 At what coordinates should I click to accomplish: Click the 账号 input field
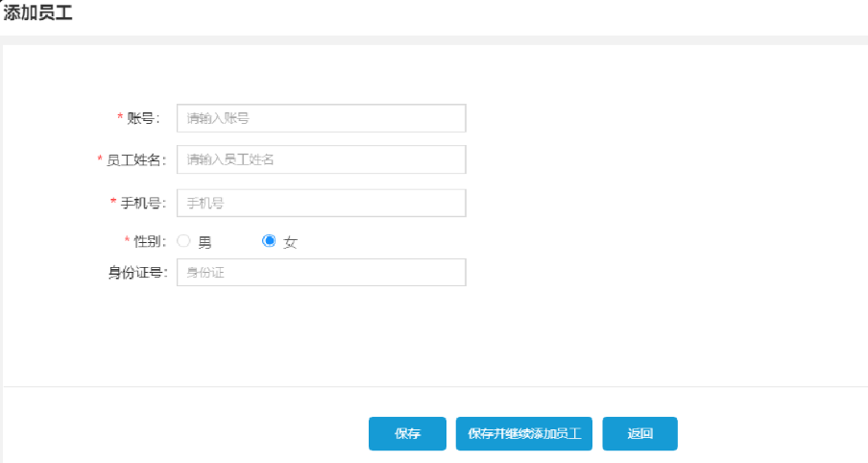tap(321, 118)
